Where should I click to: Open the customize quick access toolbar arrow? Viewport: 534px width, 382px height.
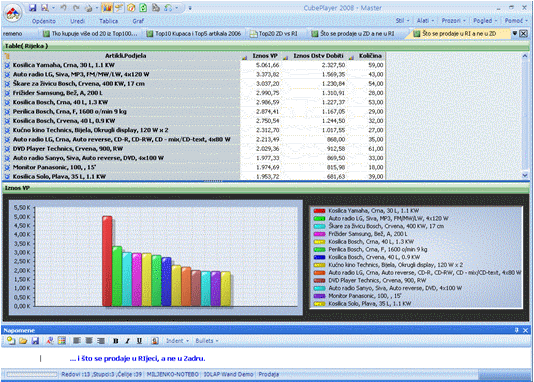pyautogui.click(x=190, y=8)
